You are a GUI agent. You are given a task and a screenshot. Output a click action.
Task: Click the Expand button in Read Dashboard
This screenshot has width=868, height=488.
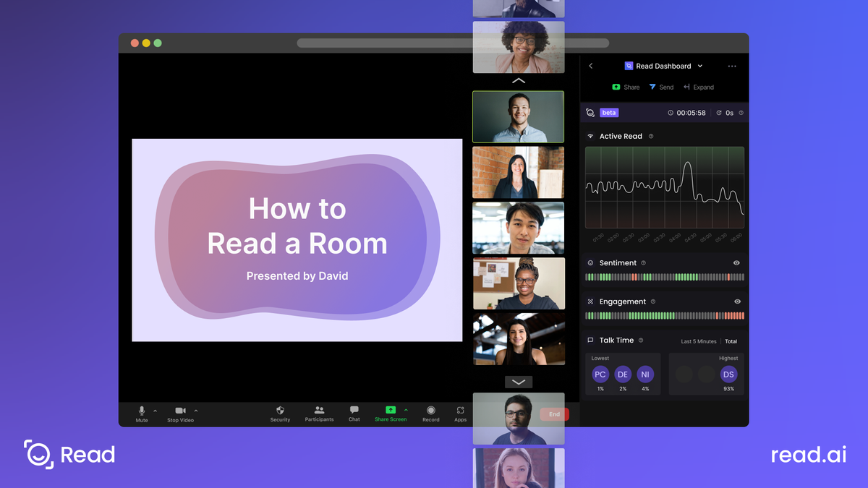pos(699,87)
